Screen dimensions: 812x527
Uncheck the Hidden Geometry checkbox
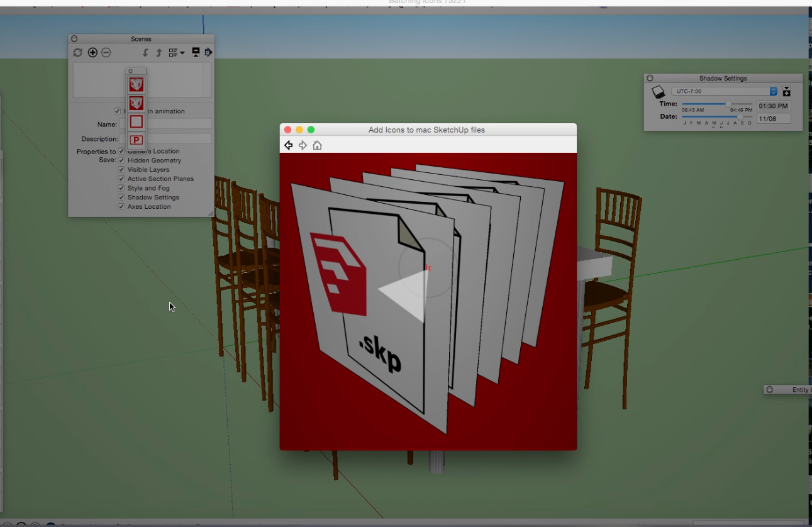121,160
